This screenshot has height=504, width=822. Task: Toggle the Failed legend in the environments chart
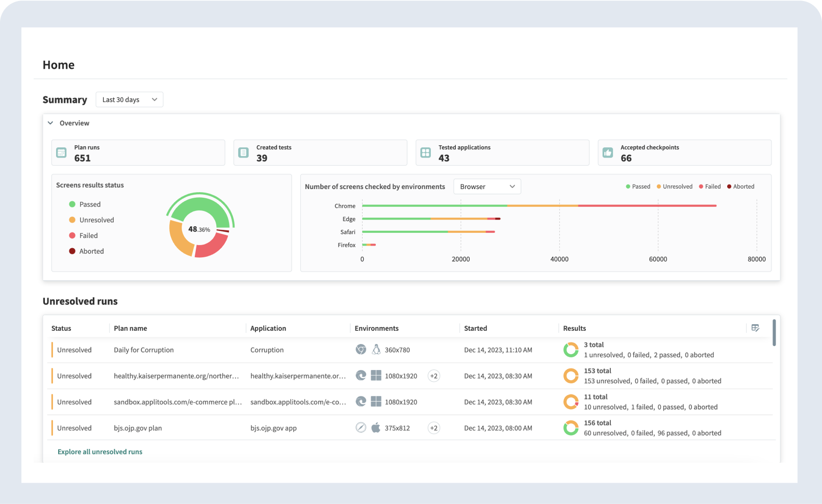tap(709, 187)
